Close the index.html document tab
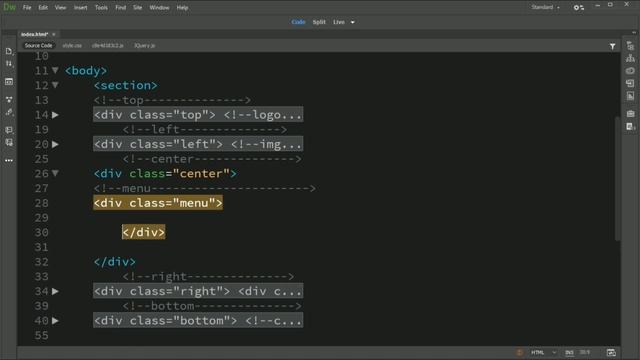The width and height of the screenshot is (640, 360). [54, 34]
